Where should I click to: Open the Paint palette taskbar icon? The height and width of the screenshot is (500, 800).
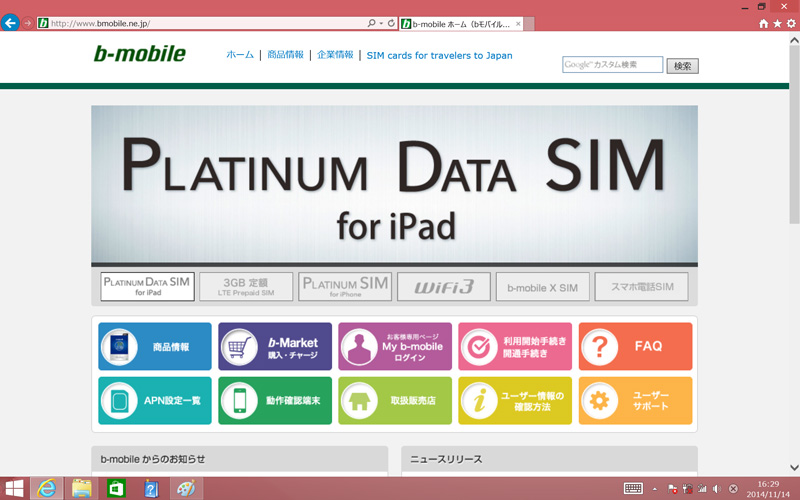[x=186, y=488]
